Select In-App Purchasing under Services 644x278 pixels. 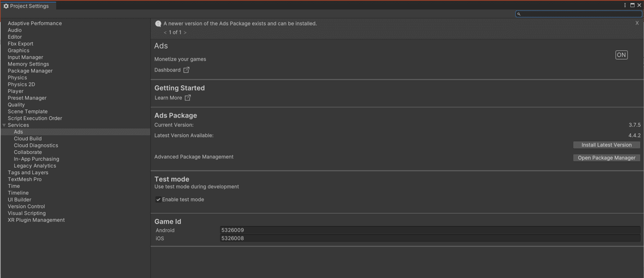[37, 159]
